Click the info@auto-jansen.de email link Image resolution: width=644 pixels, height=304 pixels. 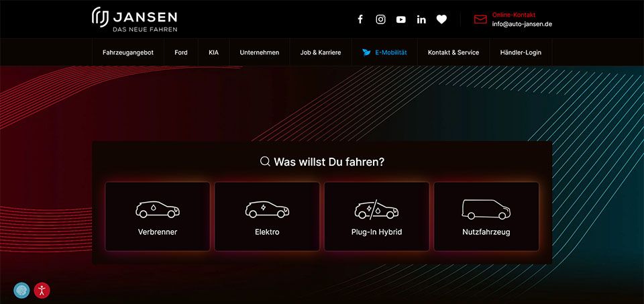point(522,24)
